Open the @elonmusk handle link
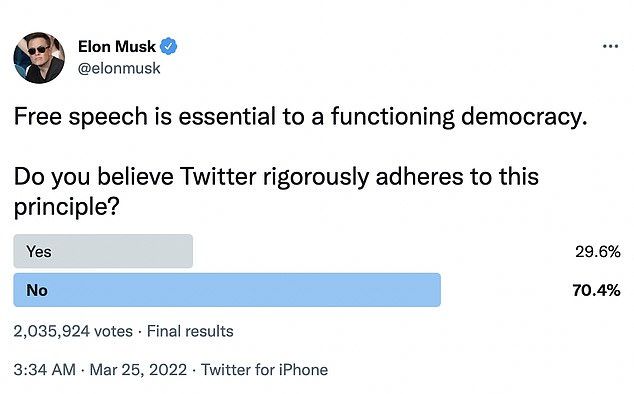Screen dimensions: 634x394 click(119, 68)
